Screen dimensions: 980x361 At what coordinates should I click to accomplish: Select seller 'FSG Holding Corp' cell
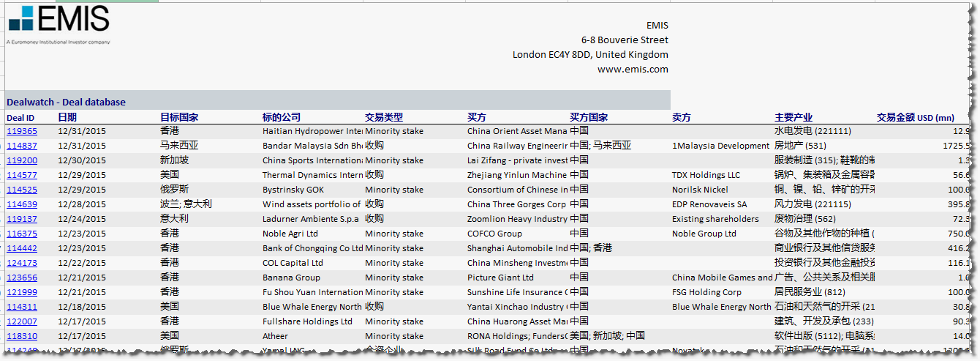pos(706,292)
